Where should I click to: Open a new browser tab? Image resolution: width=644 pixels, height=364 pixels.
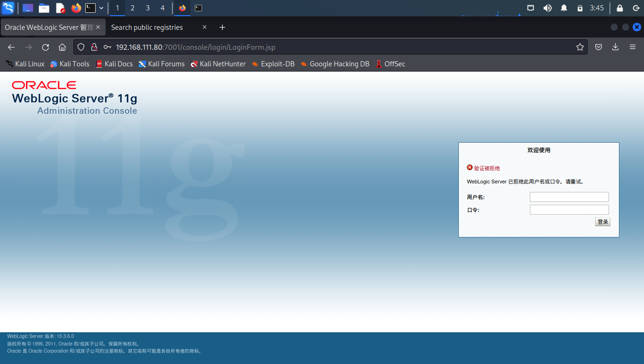(223, 27)
